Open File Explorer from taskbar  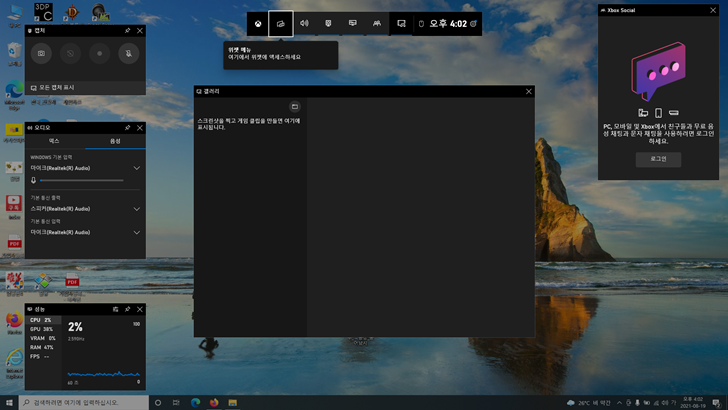(x=233, y=403)
